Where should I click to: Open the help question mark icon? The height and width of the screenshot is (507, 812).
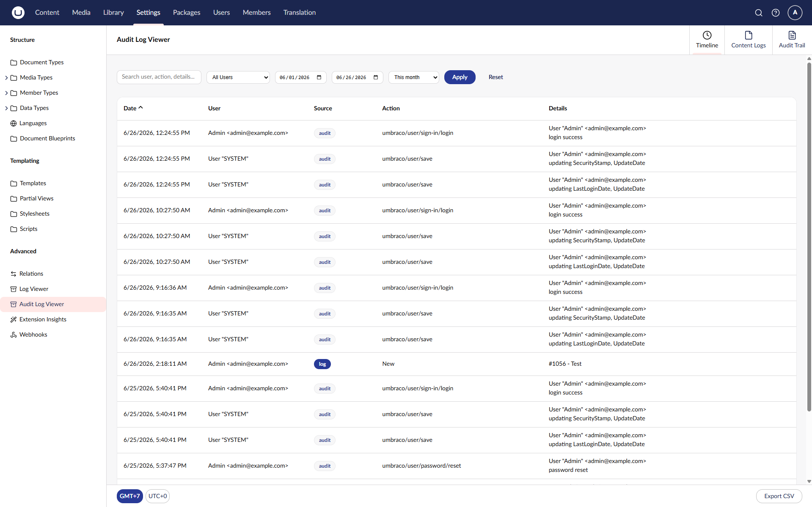[x=776, y=13]
